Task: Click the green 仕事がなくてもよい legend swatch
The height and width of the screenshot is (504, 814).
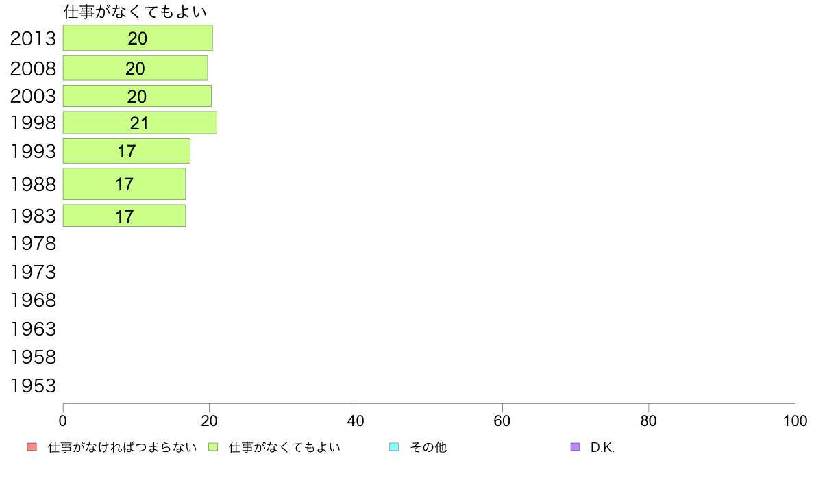Action: pos(213,447)
